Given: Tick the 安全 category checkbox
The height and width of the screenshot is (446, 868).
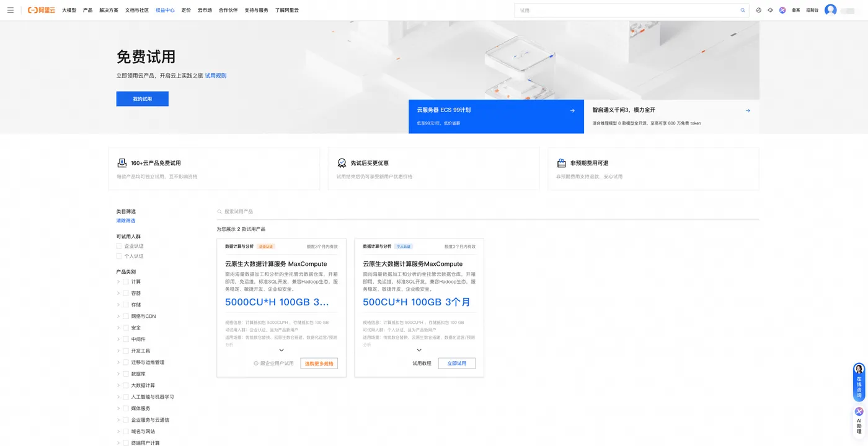Looking at the screenshot, I should (126, 328).
